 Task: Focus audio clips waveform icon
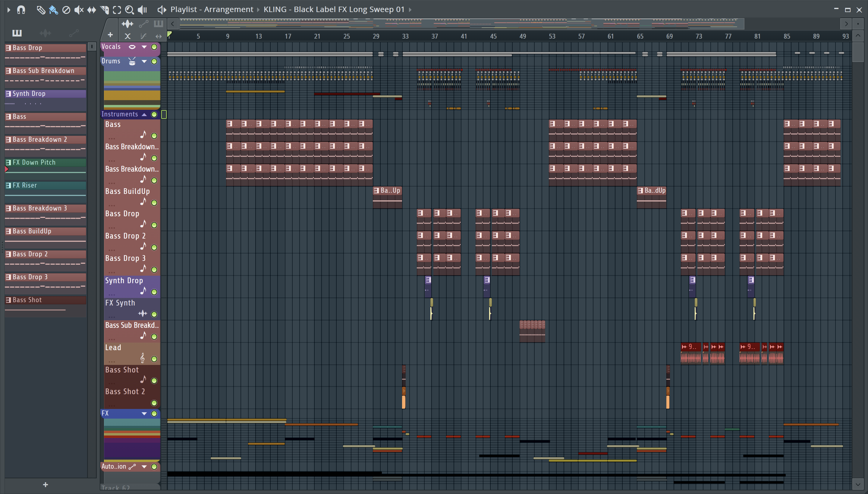(127, 24)
